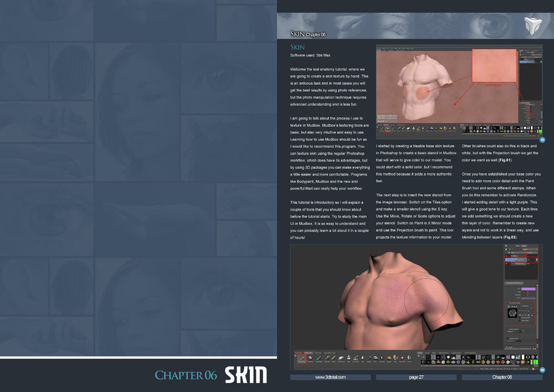Switch to the Layers tab
Screen dimensions: 554x392
coord(524,245)
